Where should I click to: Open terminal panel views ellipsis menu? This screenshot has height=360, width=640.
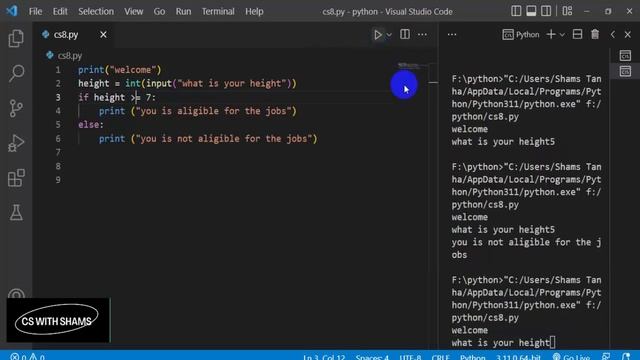click(452, 35)
